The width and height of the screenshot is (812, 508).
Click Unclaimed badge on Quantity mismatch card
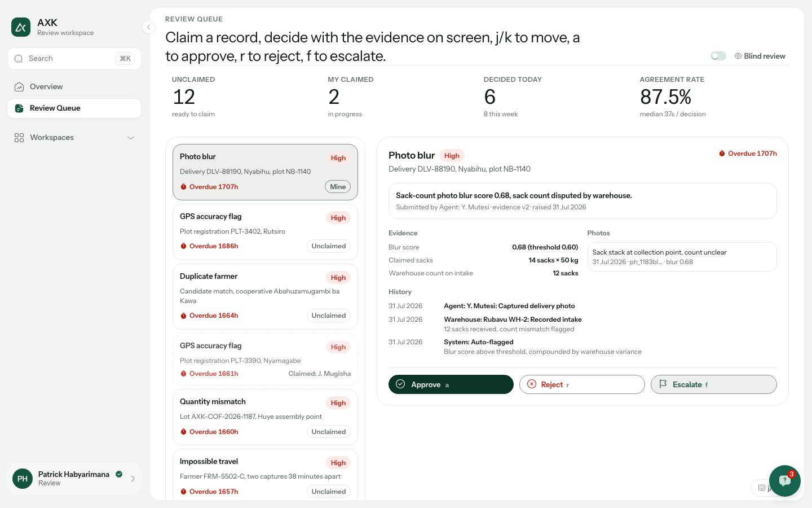tap(329, 432)
